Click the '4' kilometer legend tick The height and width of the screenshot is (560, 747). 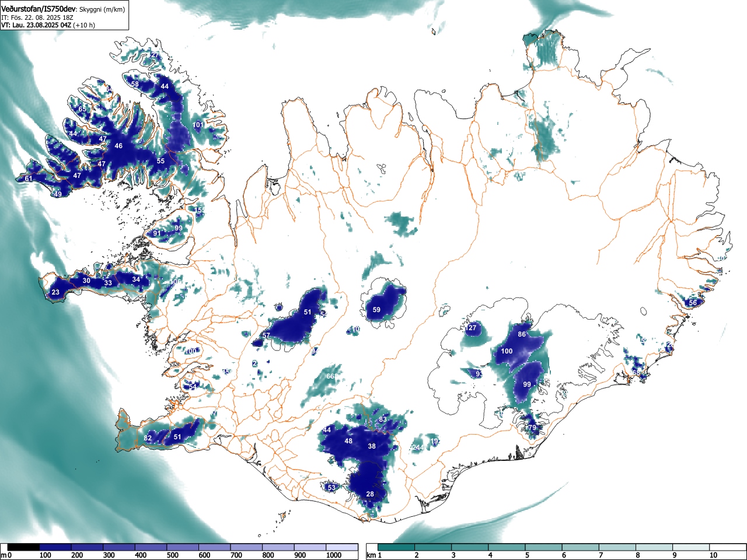(490, 555)
